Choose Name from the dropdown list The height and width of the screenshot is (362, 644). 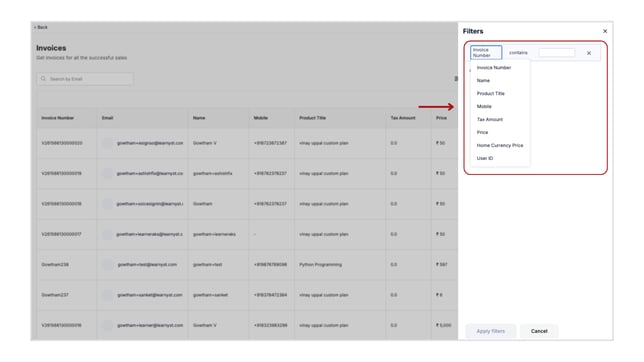[483, 81]
